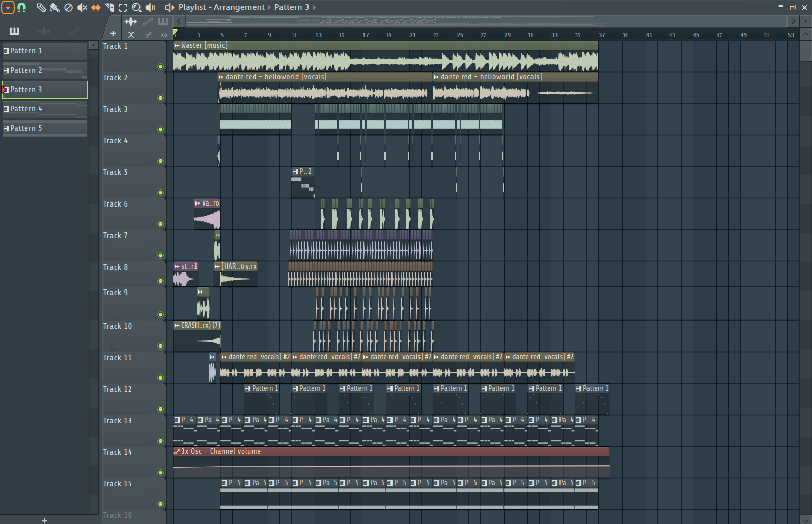The height and width of the screenshot is (524, 812).
Task: Select Pattern 4 in the picker
Action: coord(45,109)
